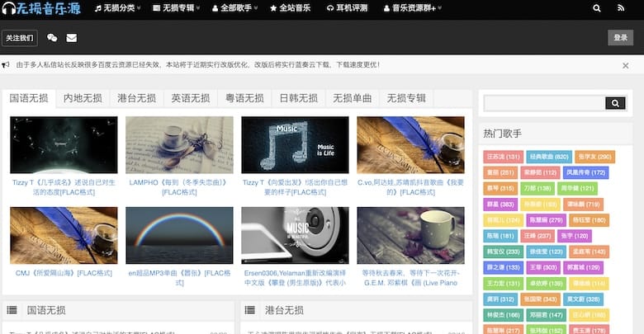Click the announcement megaphone icon
Viewport: 644px width, 334px height.
pyautogui.click(x=6, y=64)
